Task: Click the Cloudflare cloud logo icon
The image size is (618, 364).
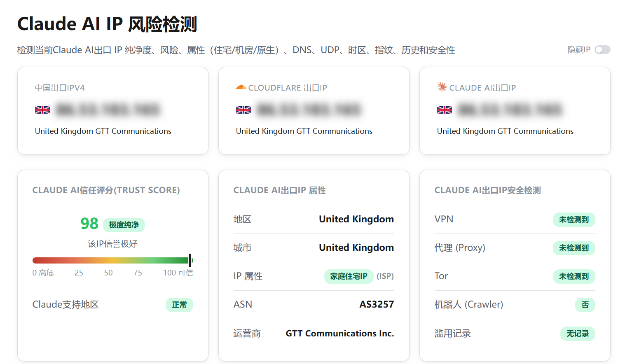Action: (241, 87)
